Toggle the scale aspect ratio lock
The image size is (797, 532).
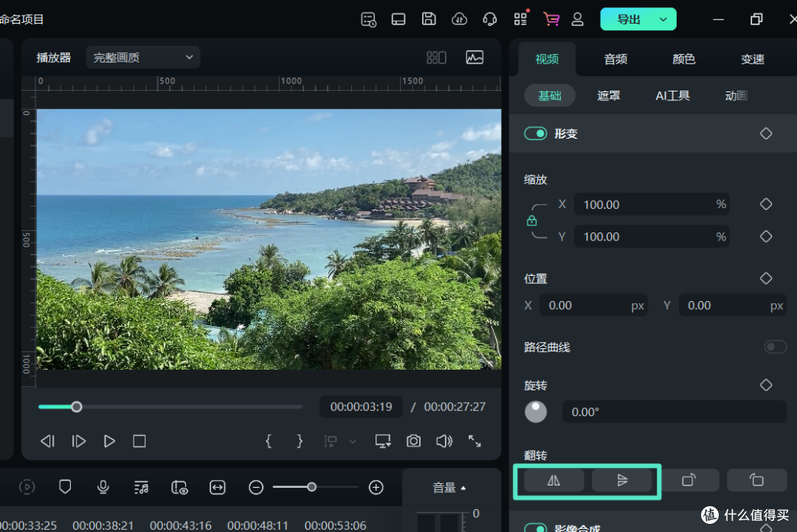tap(531, 221)
